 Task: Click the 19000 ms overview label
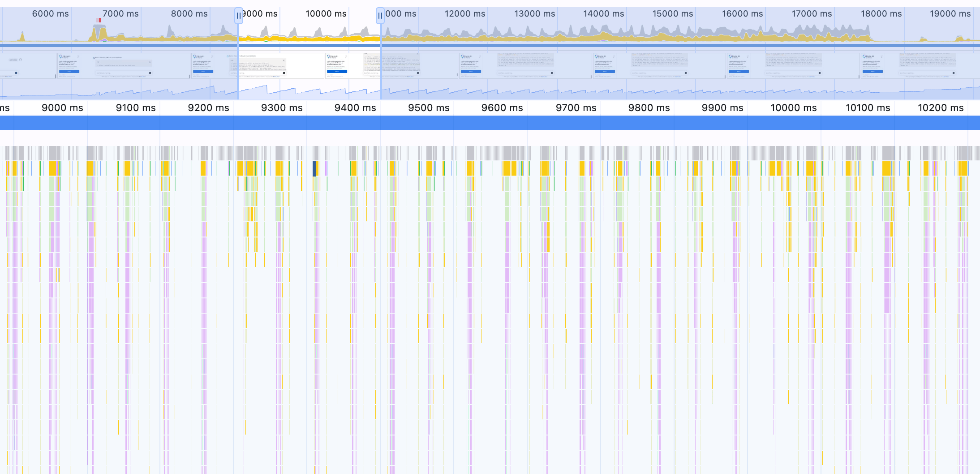coord(950,14)
